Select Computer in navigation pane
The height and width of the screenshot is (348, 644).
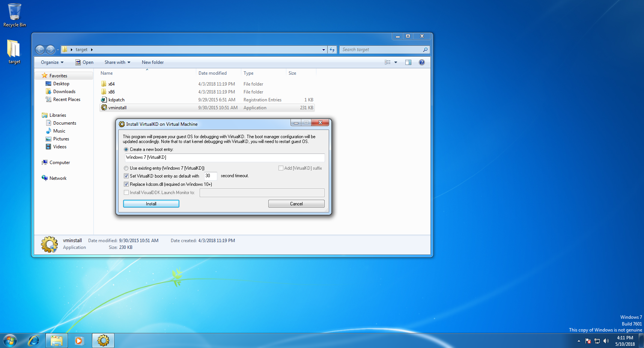click(60, 163)
